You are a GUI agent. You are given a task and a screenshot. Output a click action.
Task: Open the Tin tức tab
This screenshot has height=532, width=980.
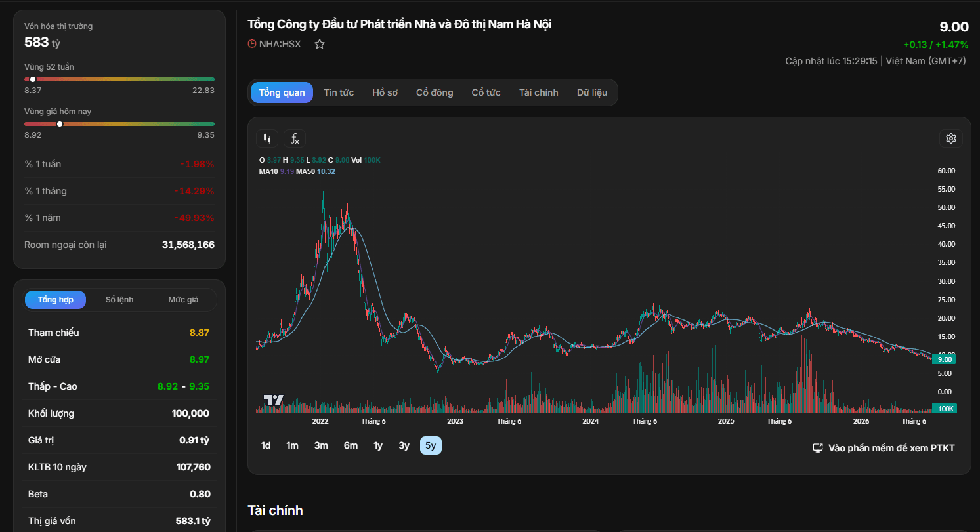339,92
